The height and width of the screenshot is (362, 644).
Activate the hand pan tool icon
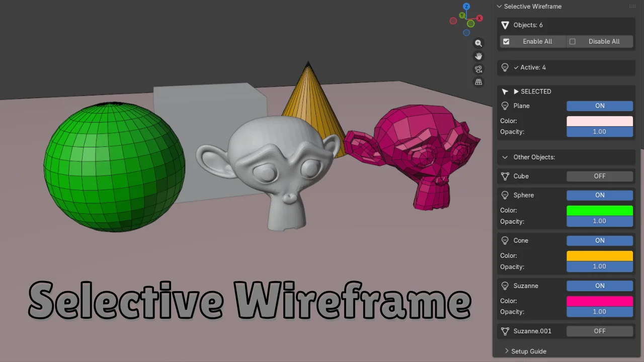[x=478, y=56]
